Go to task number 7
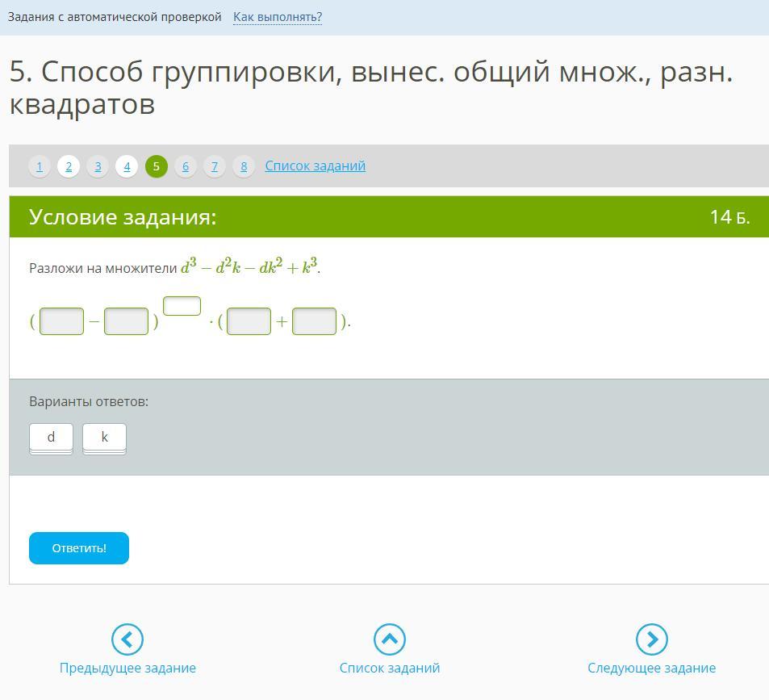 pyautogui.click(x=215, y=166)
